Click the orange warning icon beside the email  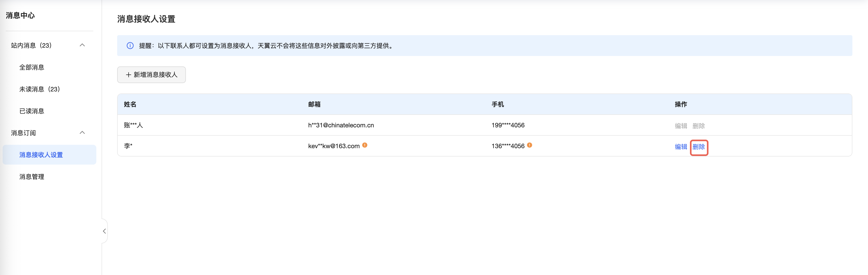click(x=364, y=145)
